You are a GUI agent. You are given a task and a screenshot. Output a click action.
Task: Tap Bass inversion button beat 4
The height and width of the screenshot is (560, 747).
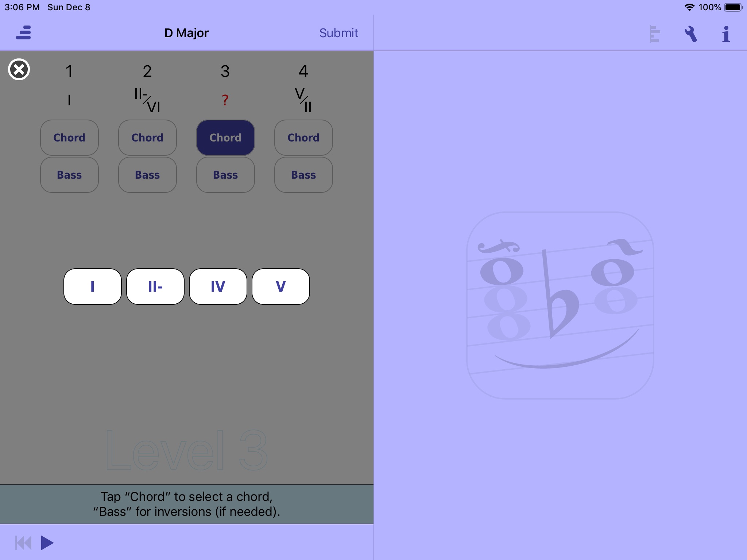click(x=303, y=175)
